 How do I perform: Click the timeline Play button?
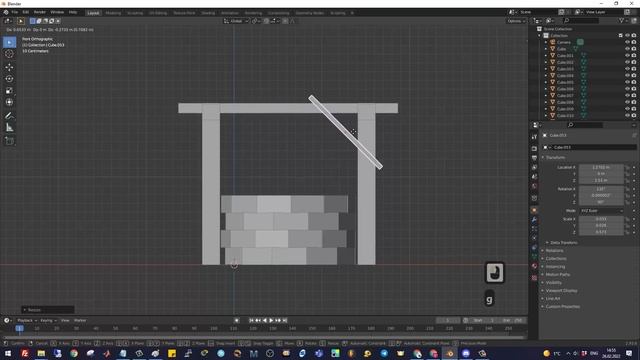pos(271,320)
